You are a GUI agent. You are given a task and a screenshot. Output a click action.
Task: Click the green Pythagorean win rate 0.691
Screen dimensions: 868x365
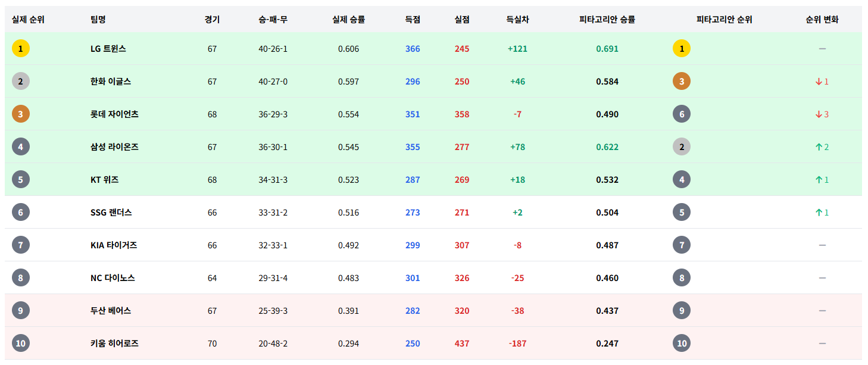607,49
